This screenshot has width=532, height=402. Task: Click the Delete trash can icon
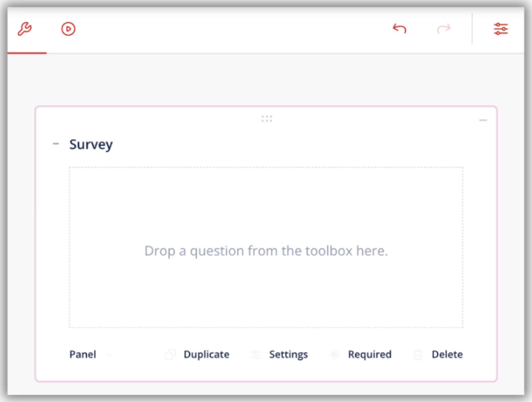point(418,355)
